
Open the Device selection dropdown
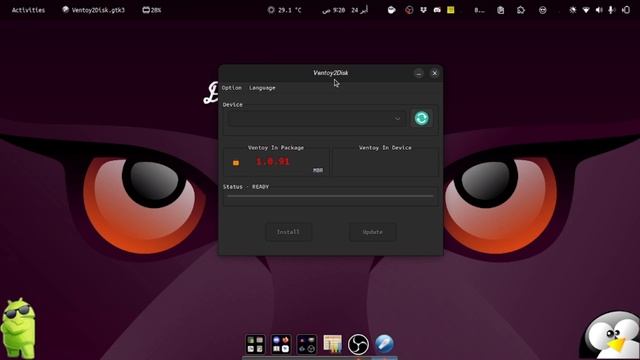tap(316, 118)
